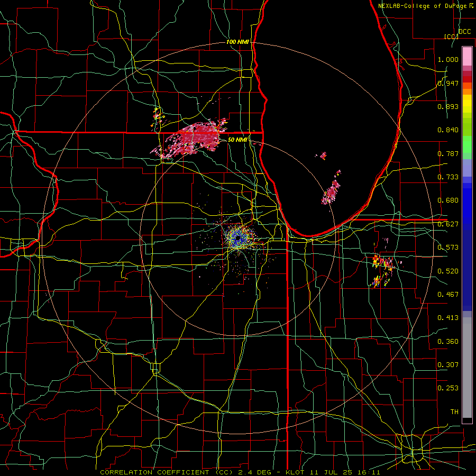Image resolution: width=476 pixels, height=476 pixels.
Task: Select the 1.000 value on the legend
Action: pos(448,59)
